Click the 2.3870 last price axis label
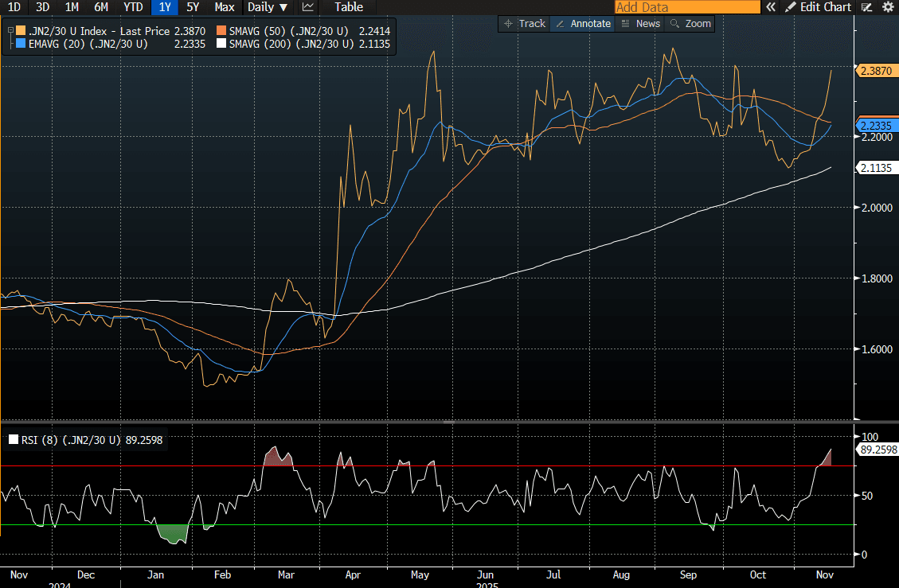The height and width of the screenshot is (588, 899). click(x=875, y=71)
